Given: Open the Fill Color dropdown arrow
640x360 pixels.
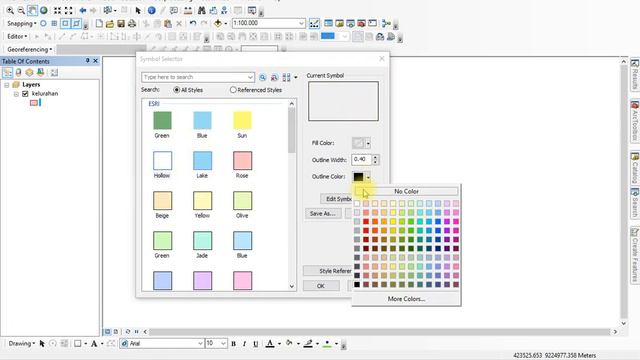Looking at the screenshot, I should (368, 143).
